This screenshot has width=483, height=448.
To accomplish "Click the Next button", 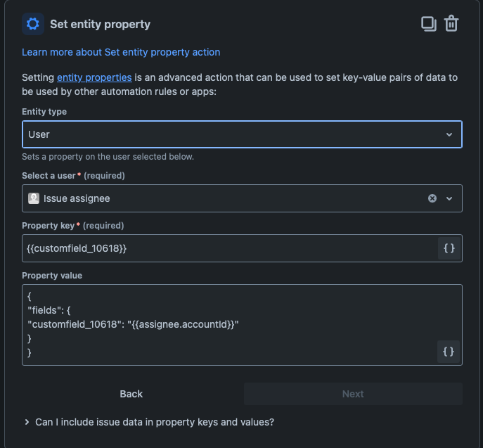I will pos(353,394).
